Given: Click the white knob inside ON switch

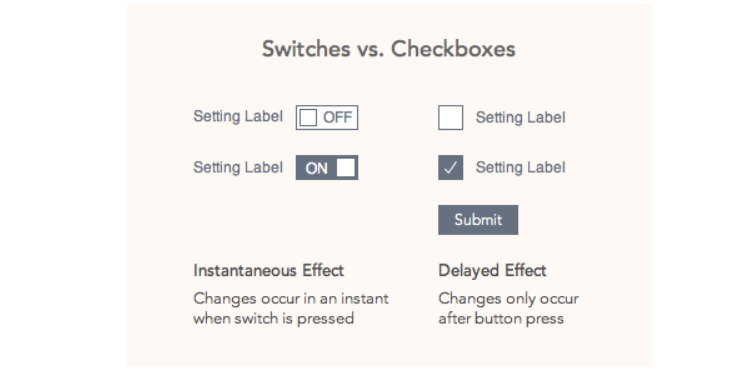Looking at the screenshot, I should (346, 167).
